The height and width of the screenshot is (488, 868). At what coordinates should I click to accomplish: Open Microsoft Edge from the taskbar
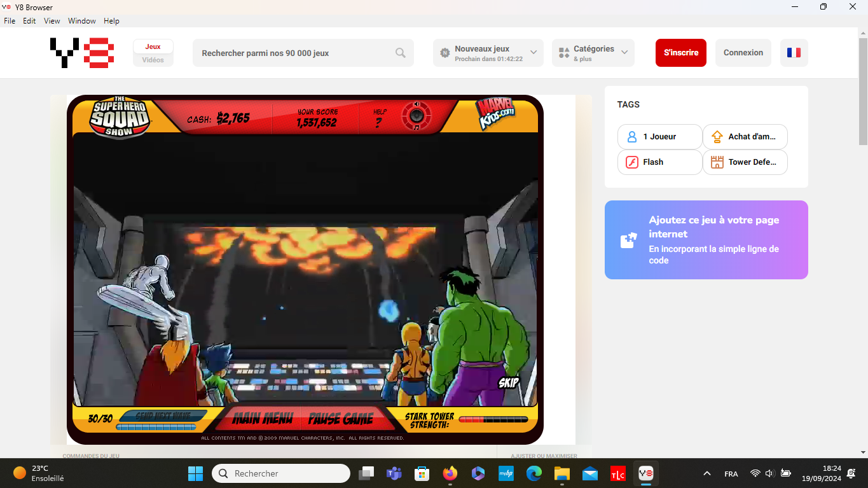coord(534,473)
